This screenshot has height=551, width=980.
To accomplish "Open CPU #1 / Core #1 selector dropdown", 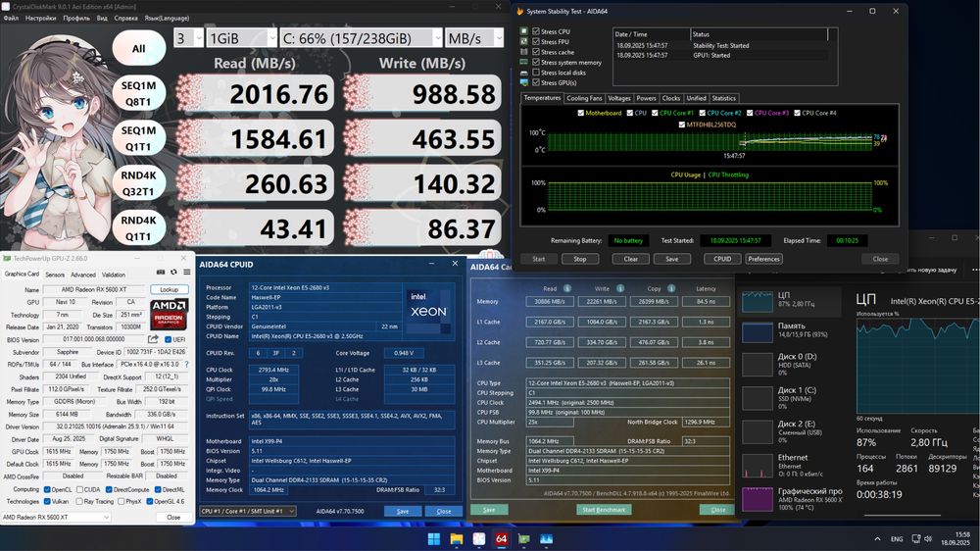I will pos(248,511).
